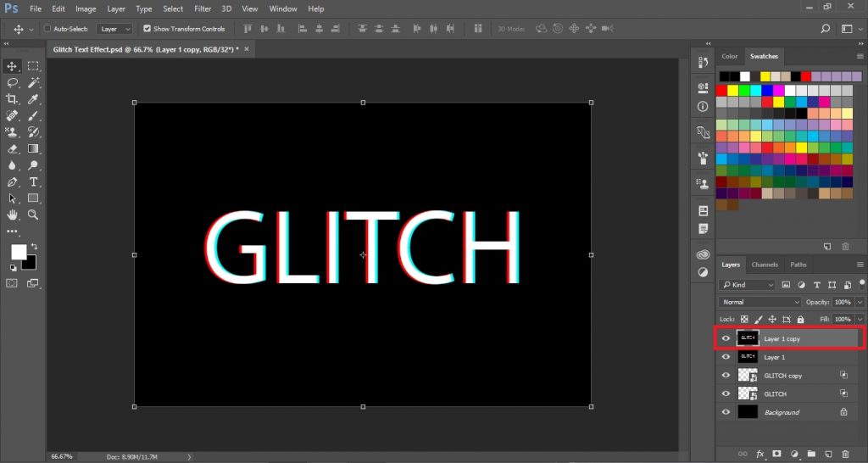The width and height of the screenshot is (868, 463).
Task: Select the Rectangle shape tool
Action: 33,198
